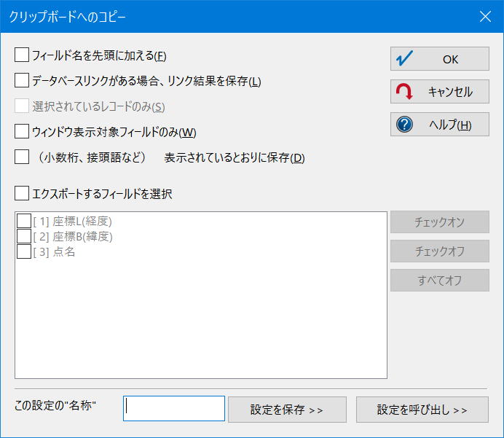
Task: Click the チェックオフ button
Action: click(440, 251)
